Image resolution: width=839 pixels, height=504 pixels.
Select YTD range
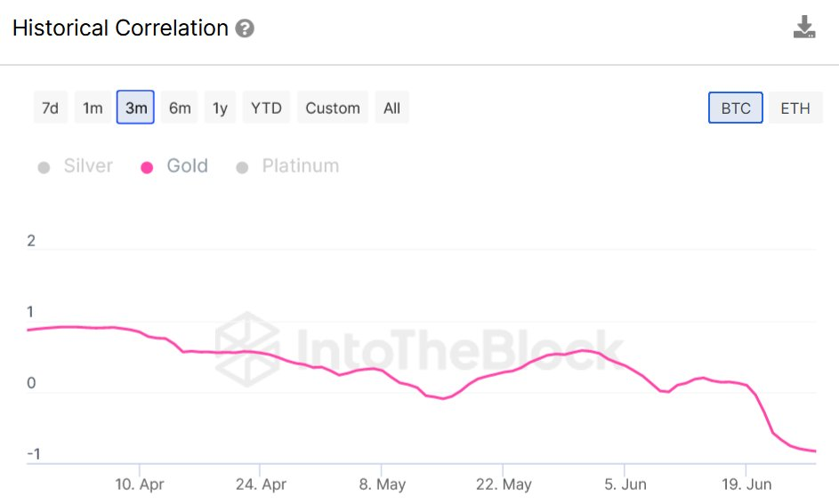coord(266,108)
